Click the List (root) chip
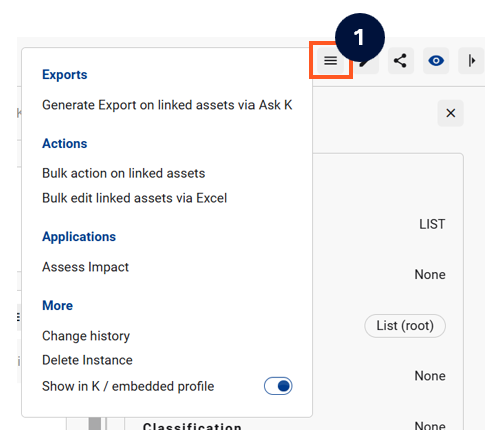 [x=405, y=326]
